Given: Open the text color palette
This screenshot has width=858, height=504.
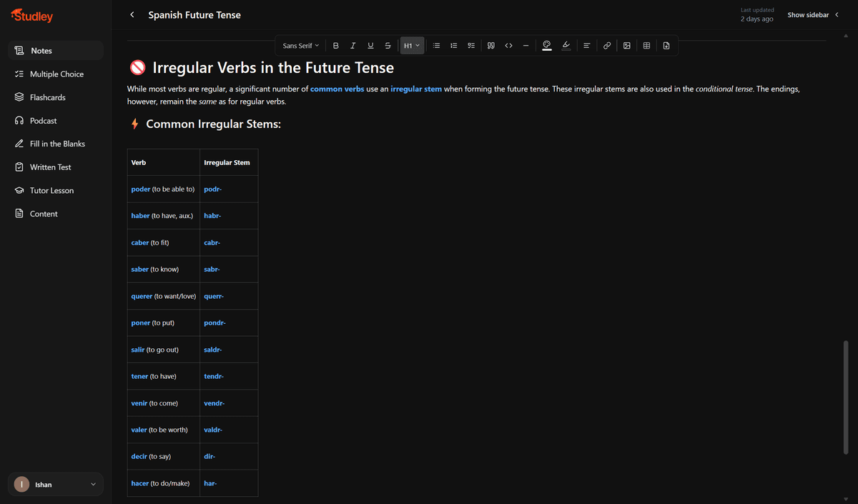Looking at the screenshot, I should pyautogui.click(x=547, y=46).
